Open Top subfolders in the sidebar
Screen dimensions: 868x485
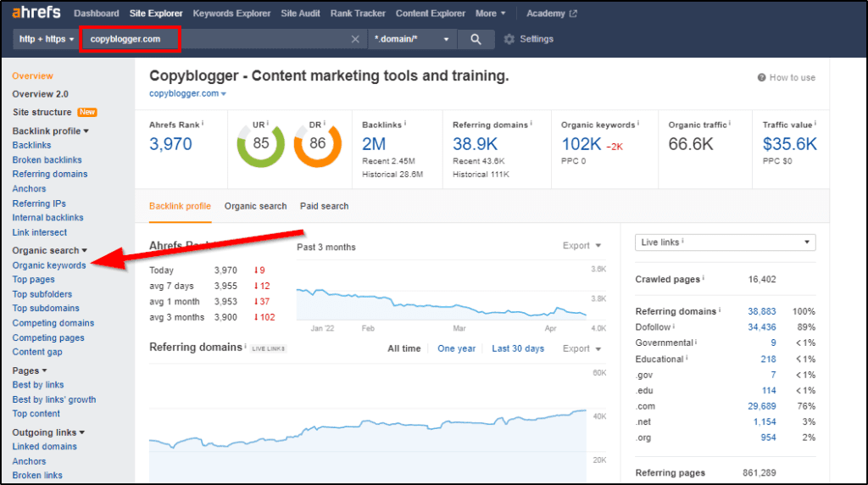click(x=42, y=294)
